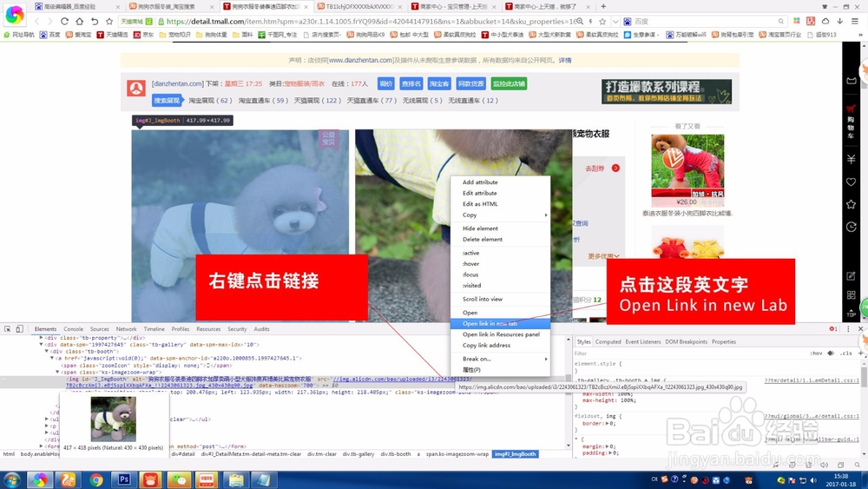This screenshot has height=489, width=868.
Task: Toggle DevTools device mode icon
Action: tap(19, 329)
